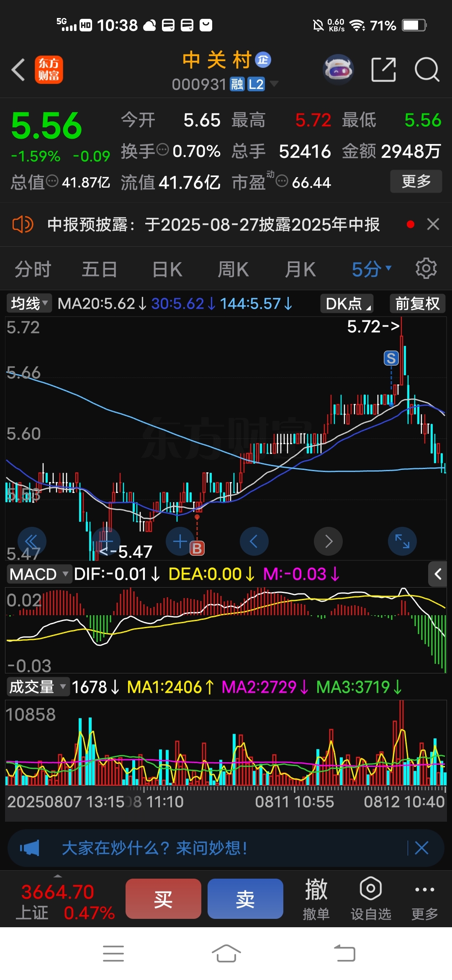Open the MACD indicator dropdown

(39, 574)
